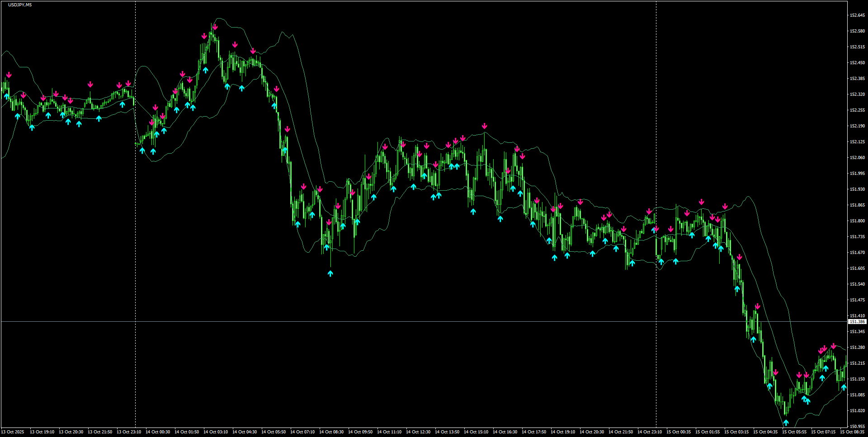Select the current price label showing 151.386

856,321
